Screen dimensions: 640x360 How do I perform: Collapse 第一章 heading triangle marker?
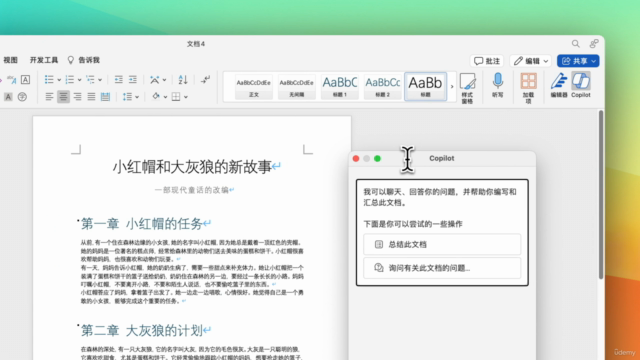tap(78, 220)
